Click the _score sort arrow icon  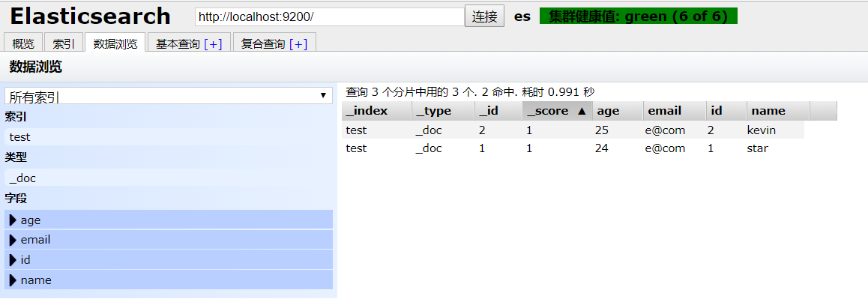pyautogui.click(x=581, y=111)
